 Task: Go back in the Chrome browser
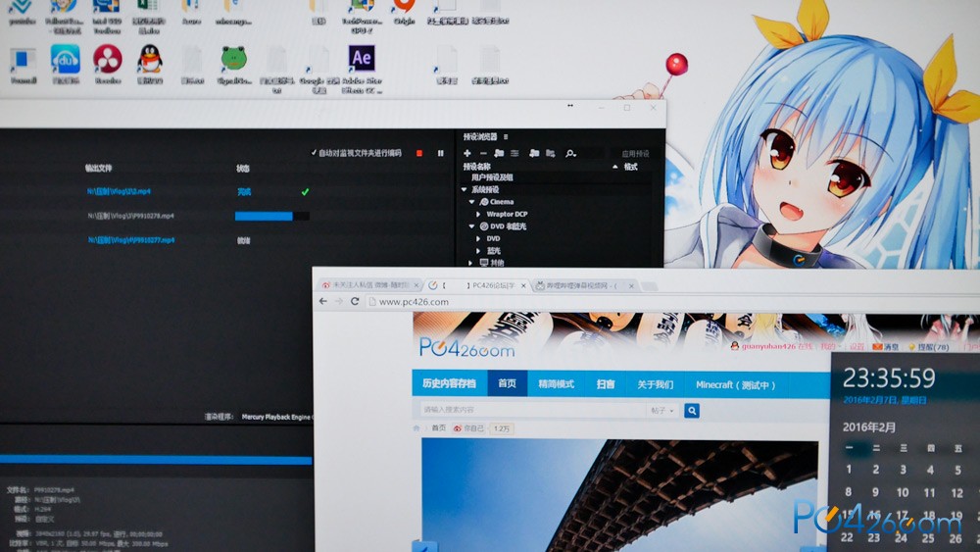[323, 301]
